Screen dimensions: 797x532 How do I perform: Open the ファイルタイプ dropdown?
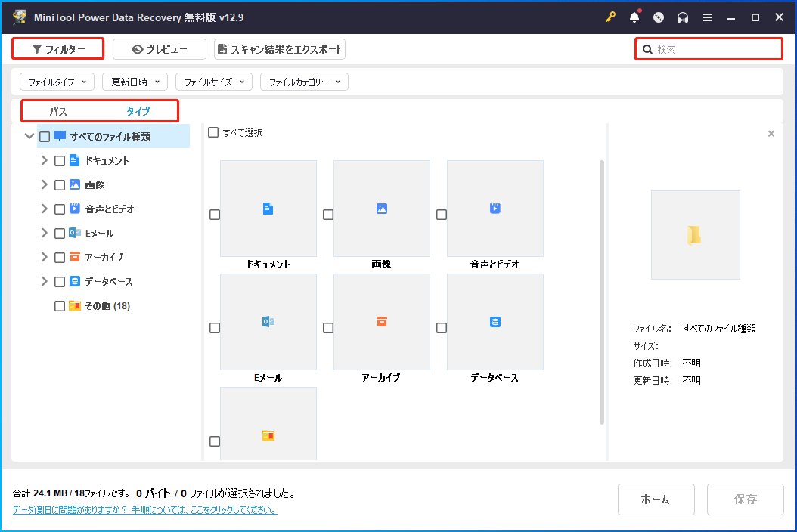click(x=57, y=82)
